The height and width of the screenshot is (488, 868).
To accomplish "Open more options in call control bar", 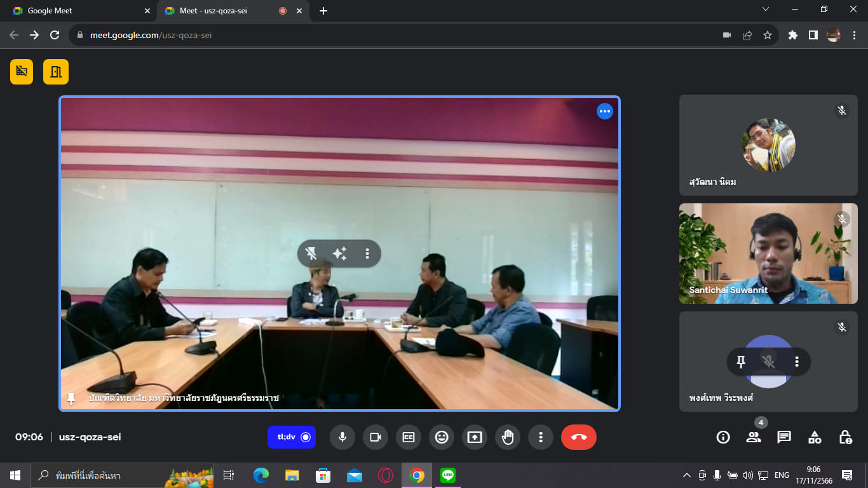I will coord(540,437).
